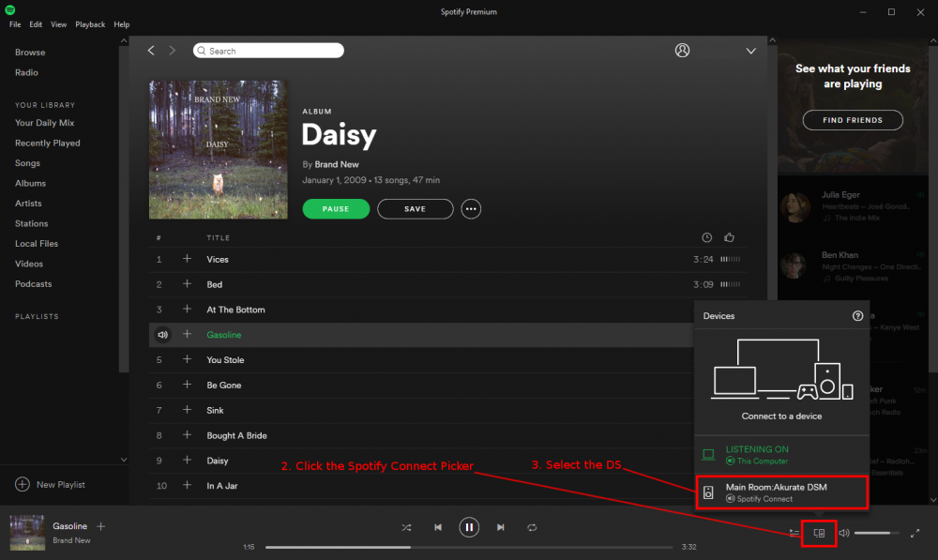Pause the currently playing song
938x560 pixels.
point(469,527)
